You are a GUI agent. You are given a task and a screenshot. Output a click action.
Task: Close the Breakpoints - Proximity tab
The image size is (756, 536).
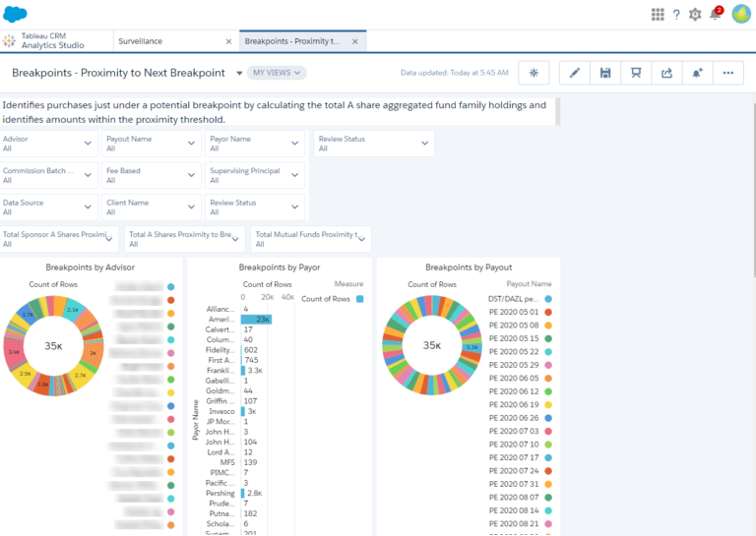pos(354,41)
